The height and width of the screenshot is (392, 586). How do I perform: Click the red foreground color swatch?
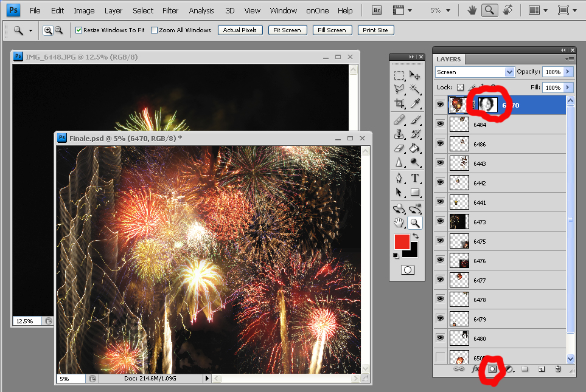(402, 241)
